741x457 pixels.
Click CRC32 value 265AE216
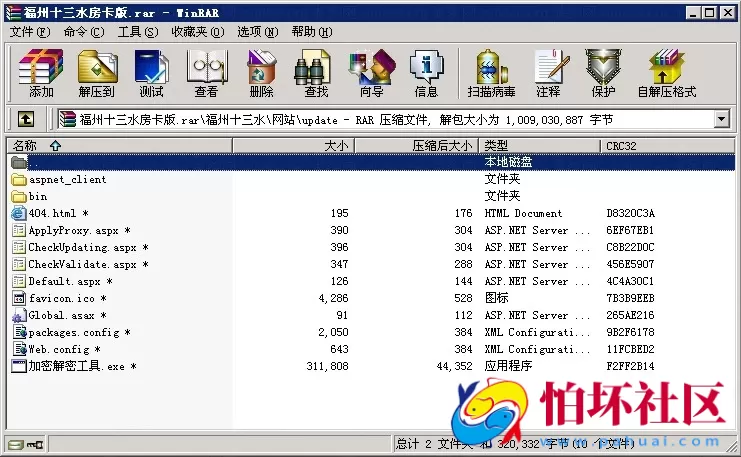coord(630,315)
